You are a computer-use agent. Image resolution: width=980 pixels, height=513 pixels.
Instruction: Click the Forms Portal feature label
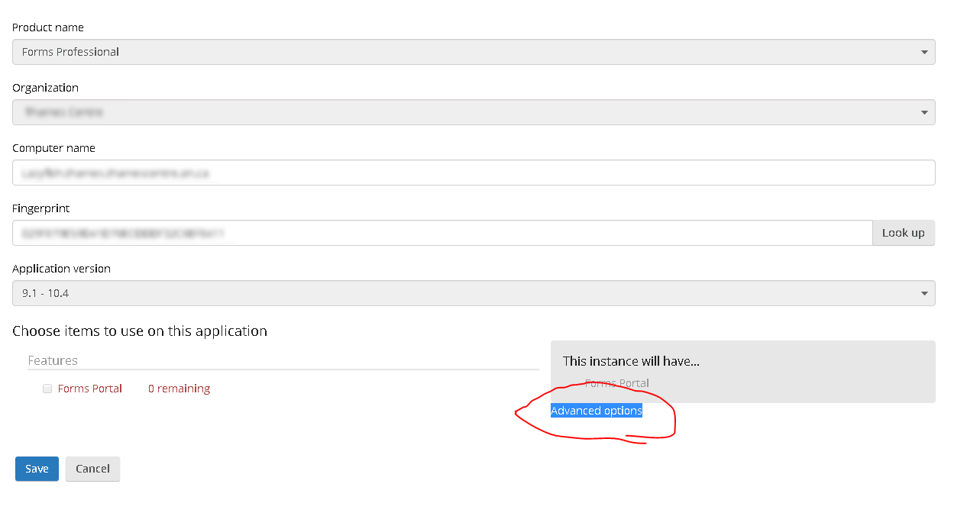pos(90,389)
